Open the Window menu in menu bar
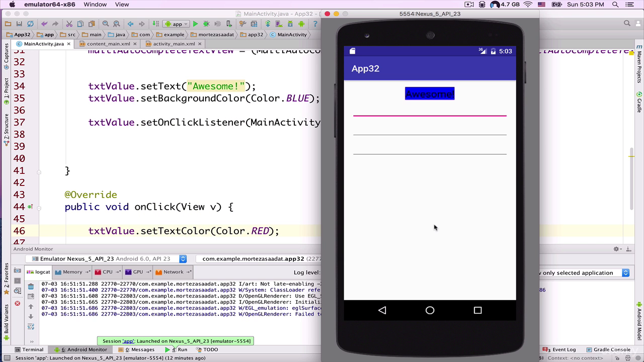Screen dimensions: 644x362 click(x=95, y=5)
